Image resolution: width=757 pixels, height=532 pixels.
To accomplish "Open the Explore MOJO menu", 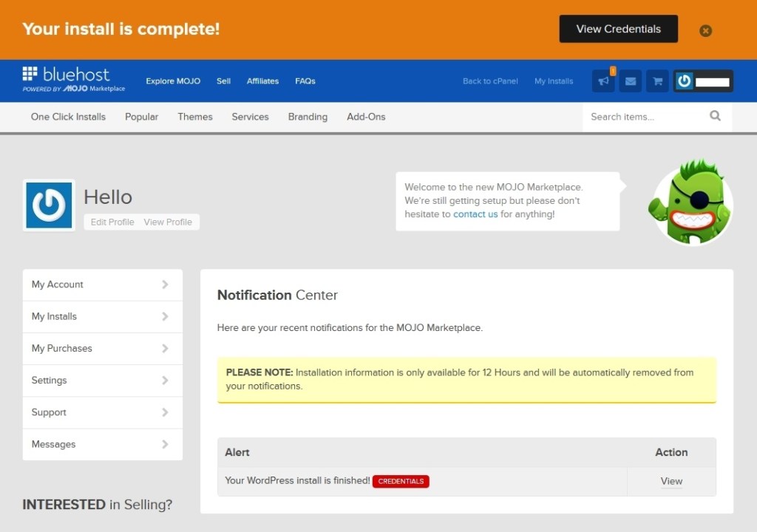I will click(173, 81).
